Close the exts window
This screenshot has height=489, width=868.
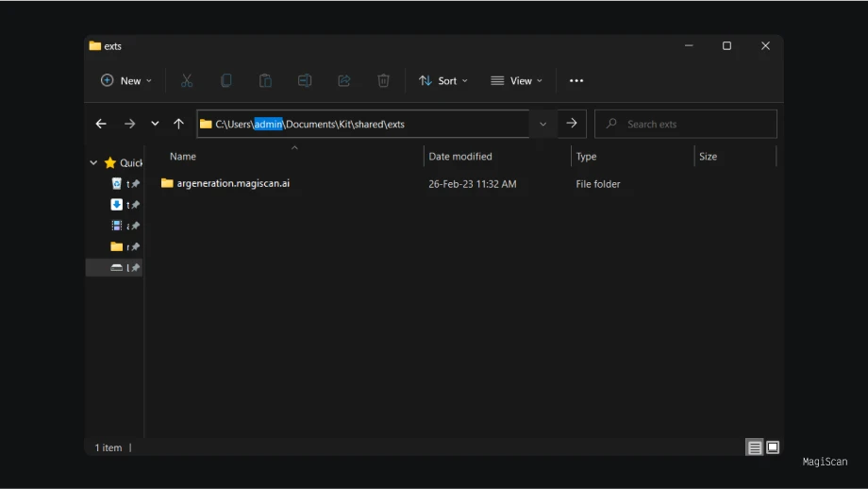point(765,46)
